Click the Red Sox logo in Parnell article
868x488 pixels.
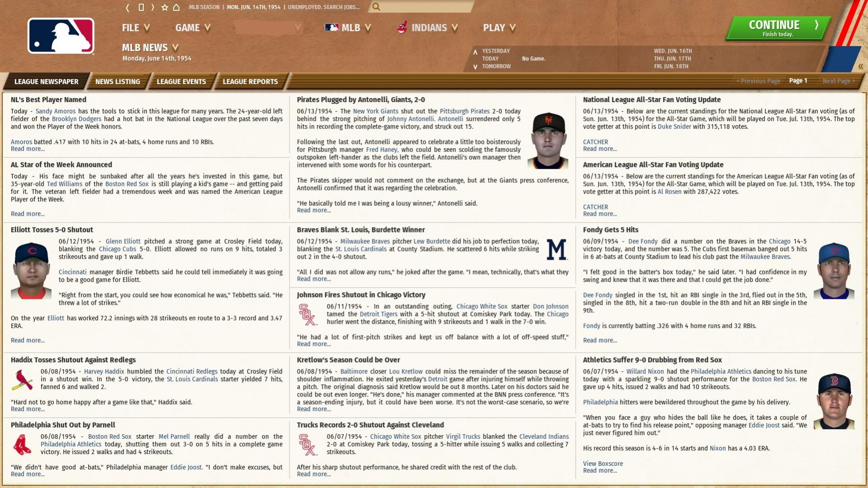point(22,445)
